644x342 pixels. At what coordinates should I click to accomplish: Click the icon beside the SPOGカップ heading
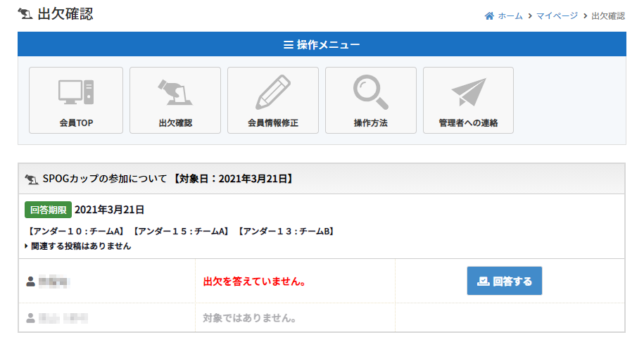coord(32,179)
